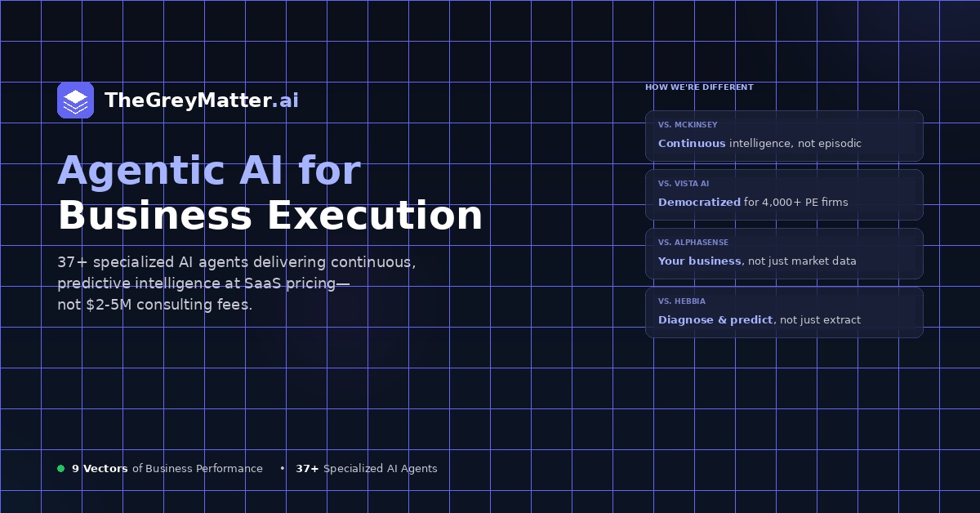This screenshot has width=980, height=513.
Task: Select the 'Business Execution' headline
Action: coord(269,216)
